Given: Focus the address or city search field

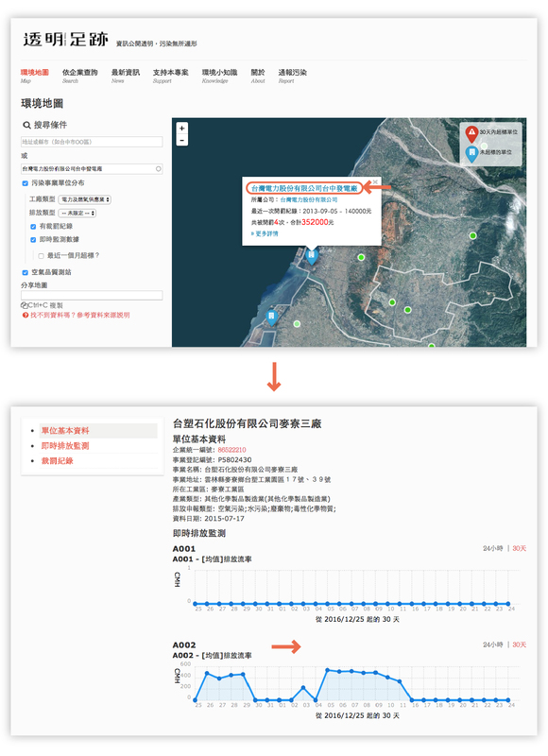Looking at the screenshot, I should (x=92, y=142).
